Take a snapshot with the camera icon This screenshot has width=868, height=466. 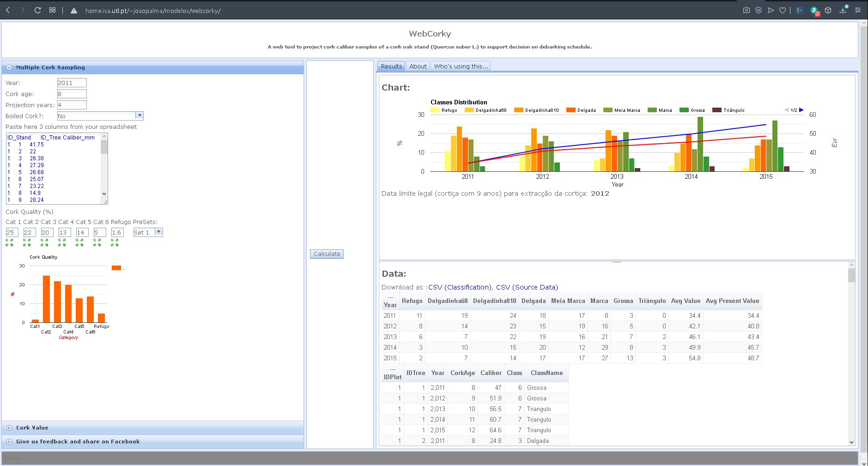746,10
